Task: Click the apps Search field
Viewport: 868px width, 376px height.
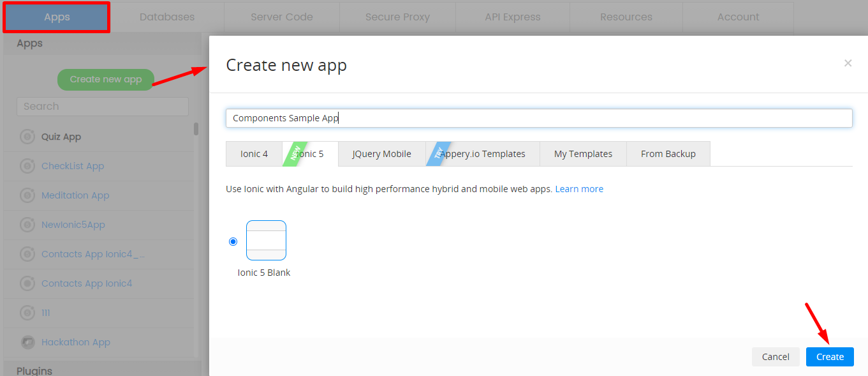Action: tap(103, 107)
